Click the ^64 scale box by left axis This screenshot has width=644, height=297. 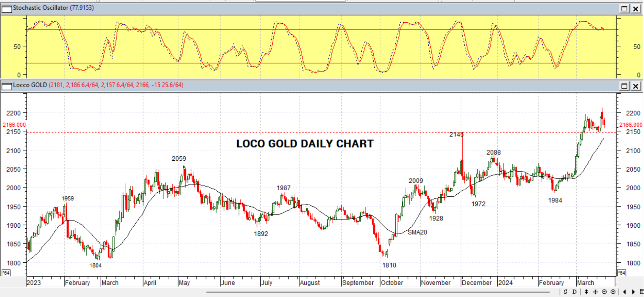[6, 273]
